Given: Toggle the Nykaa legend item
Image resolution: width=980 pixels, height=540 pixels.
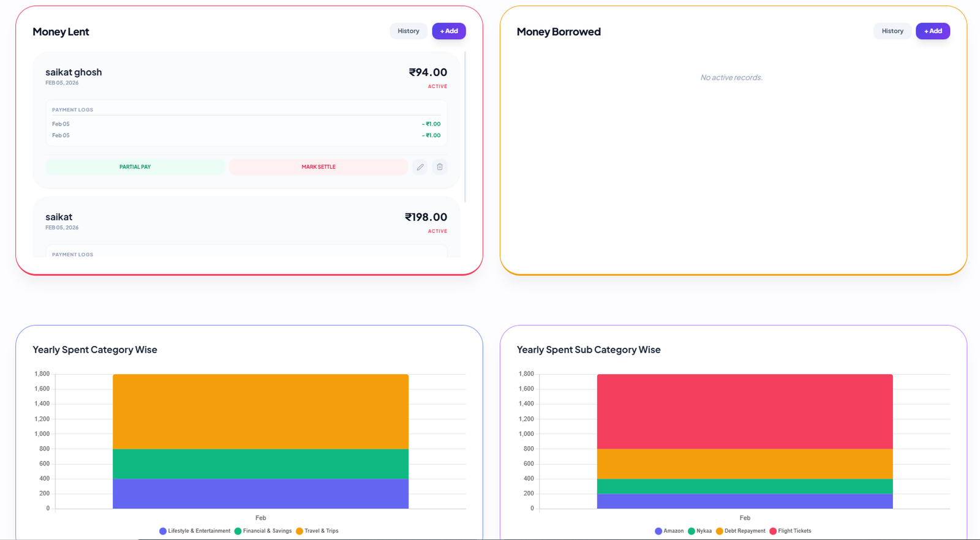Looking at the screenshot, I should [x=699, y=531].
